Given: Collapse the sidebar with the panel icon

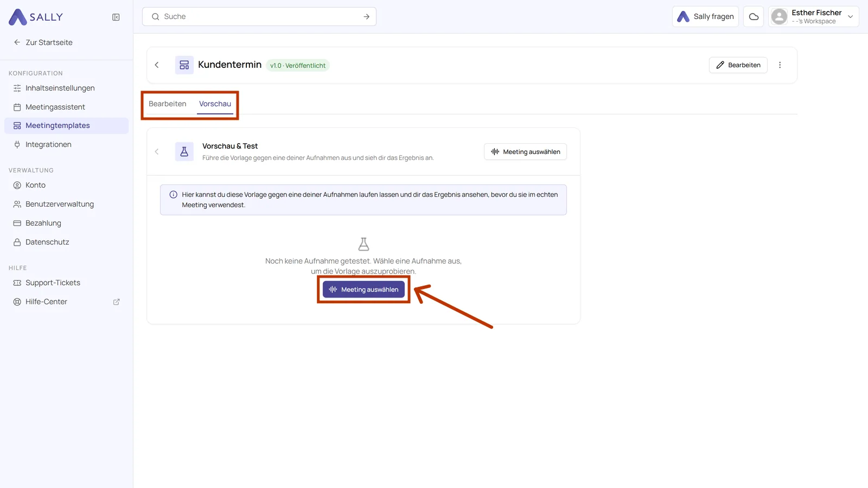Looking at the screenshot, I should tap(116, 17).
